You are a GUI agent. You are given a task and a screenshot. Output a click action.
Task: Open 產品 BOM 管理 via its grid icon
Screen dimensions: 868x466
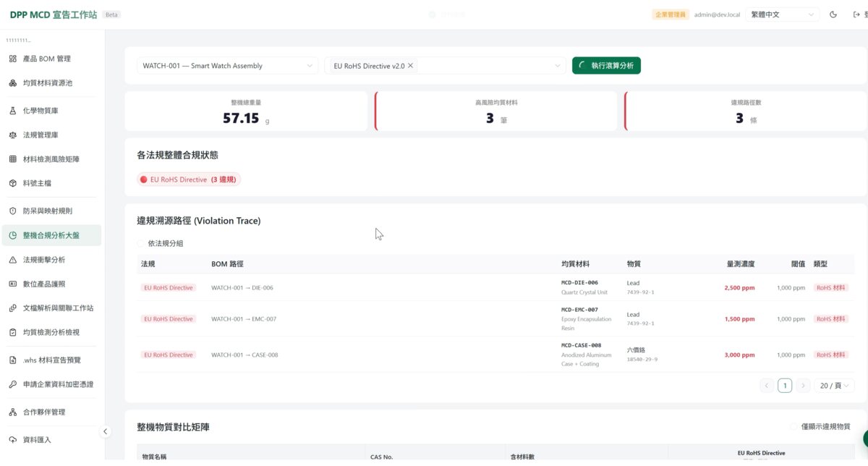13,59
